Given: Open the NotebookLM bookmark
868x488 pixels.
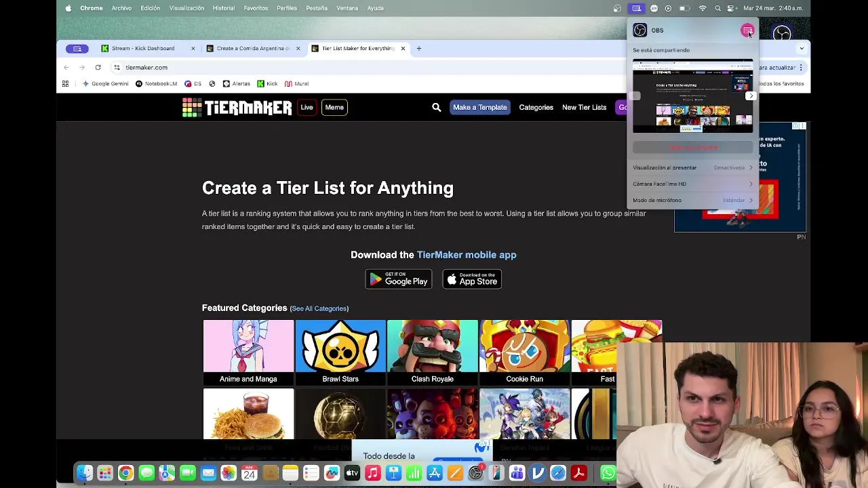Looking at the screenshot, I should click(x=156, y=83).
